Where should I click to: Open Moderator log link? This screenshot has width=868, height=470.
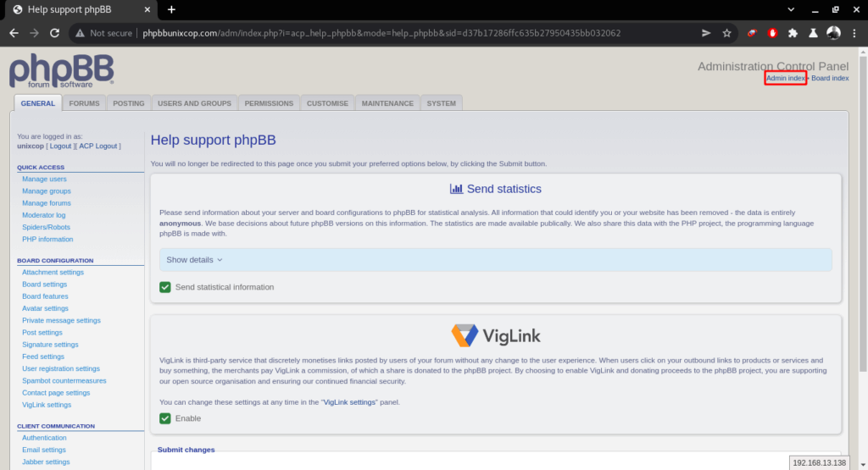[x=44, y=215]
